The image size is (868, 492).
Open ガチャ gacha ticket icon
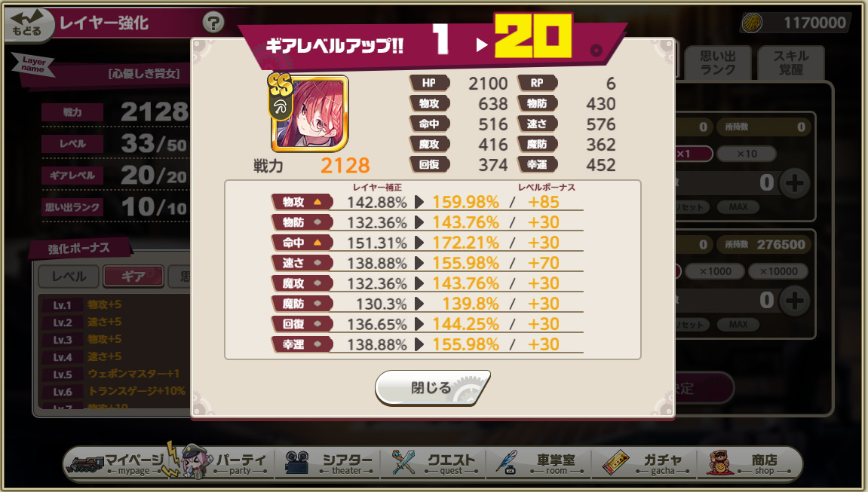pos(615,463)
